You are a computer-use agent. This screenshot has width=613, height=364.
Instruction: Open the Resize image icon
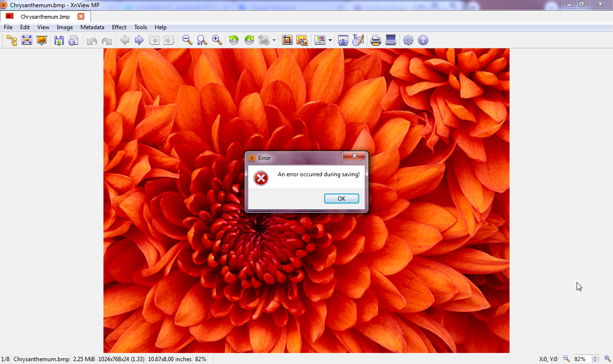[x=302, y=40]
